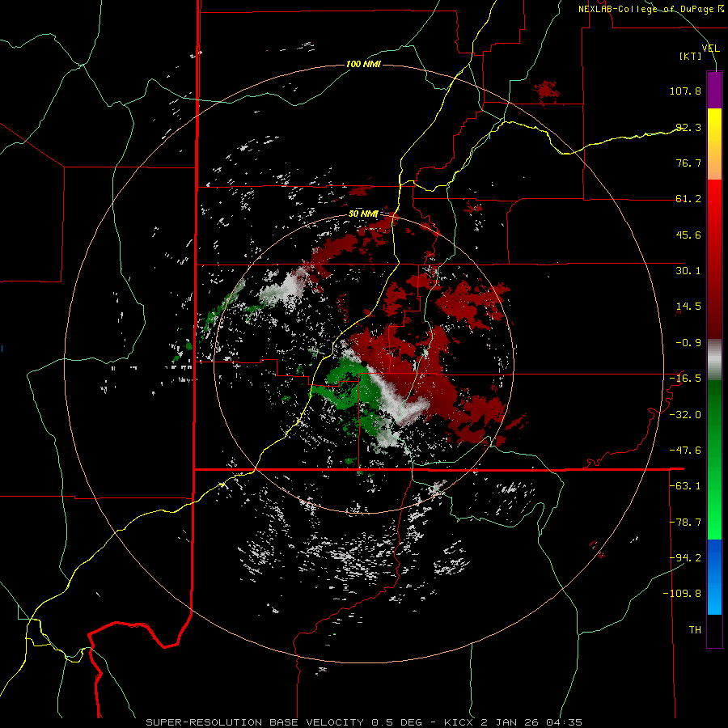Click the [KT] units label
Screen dimensions: 728x728
(x=690, y=56)
